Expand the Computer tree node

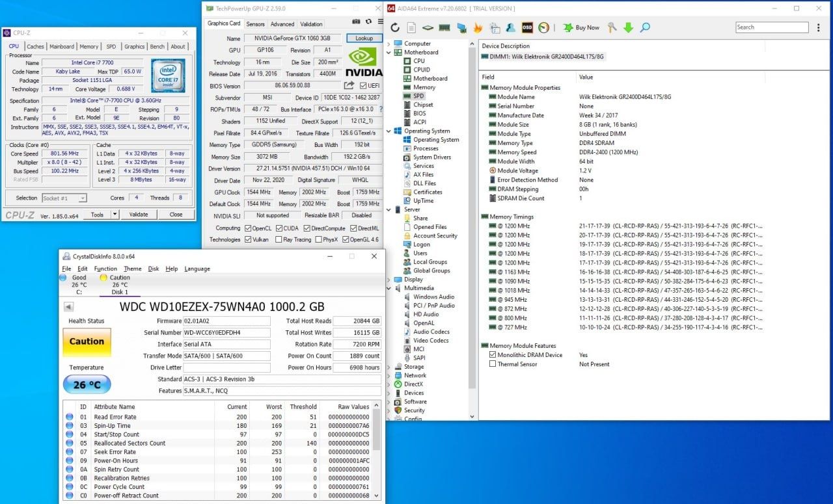point(389,44)
